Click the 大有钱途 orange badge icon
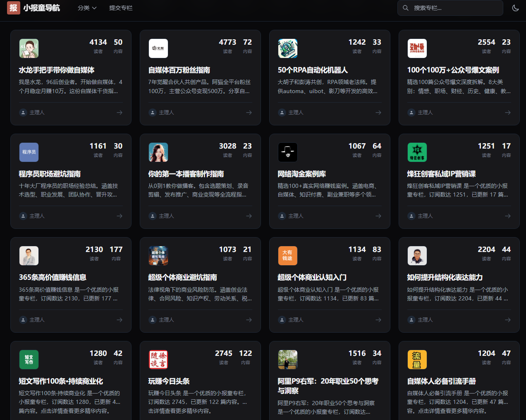The height and width of the screenshot is (420, 526). tap(288, 256)
